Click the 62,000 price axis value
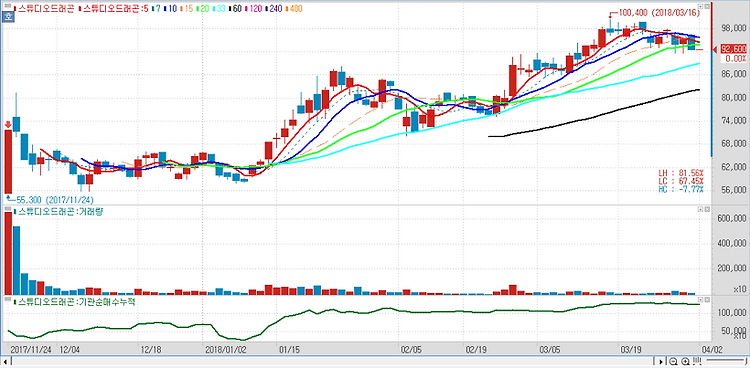The width and height of the screenshot is (750, 368). coord(733,167)
